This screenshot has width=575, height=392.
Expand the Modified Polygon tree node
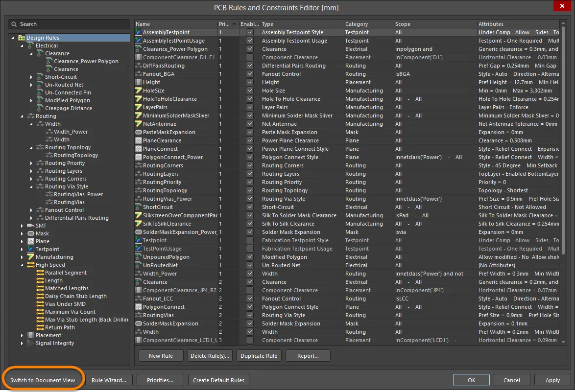pyautogui.click(x=31, y=100)
